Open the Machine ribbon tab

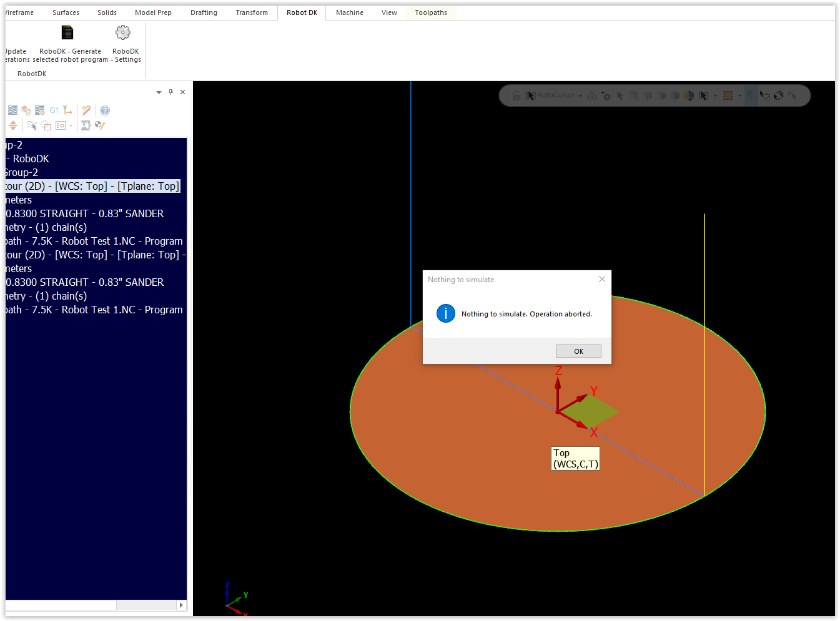coord(349,12)
